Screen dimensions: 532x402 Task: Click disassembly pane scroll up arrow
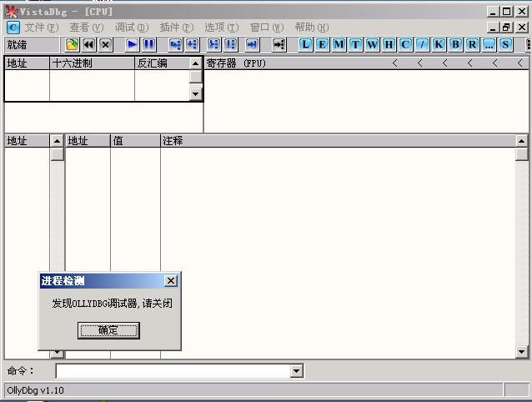[195, 63]
